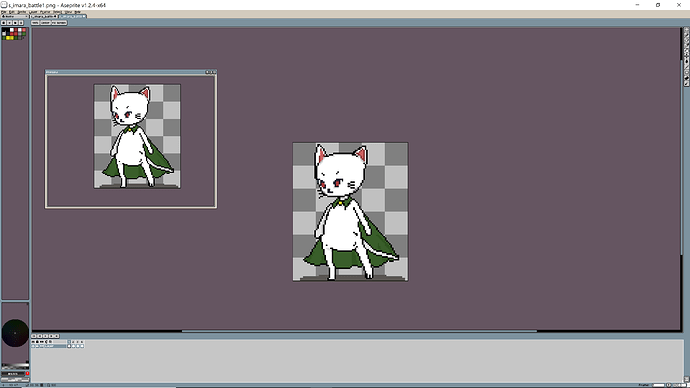Toggle all layers visibility in timeline header
This screenshot has width=690, height=388.
pos(33,342)
